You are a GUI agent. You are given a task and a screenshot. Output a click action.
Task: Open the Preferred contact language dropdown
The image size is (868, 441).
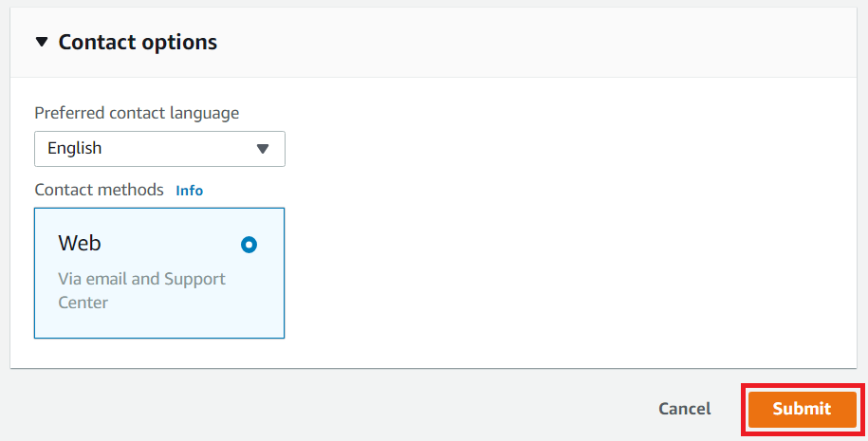coord(159,149)
